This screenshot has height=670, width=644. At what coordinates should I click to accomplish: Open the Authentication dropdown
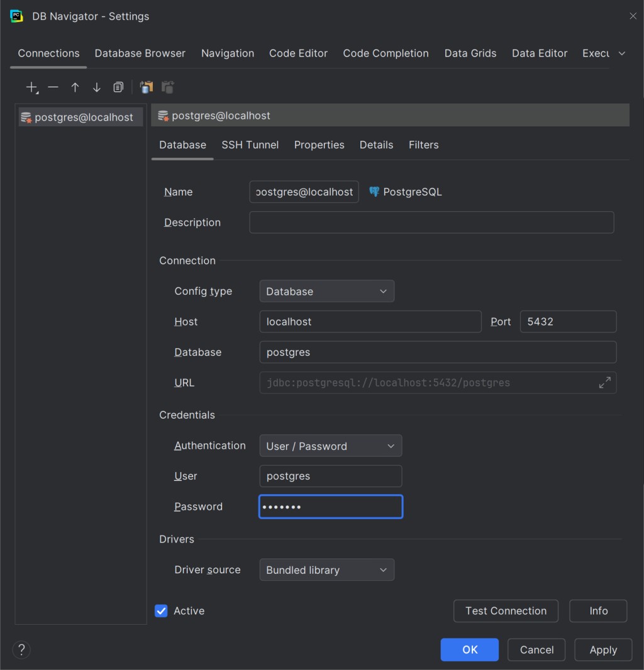point(330,446)
